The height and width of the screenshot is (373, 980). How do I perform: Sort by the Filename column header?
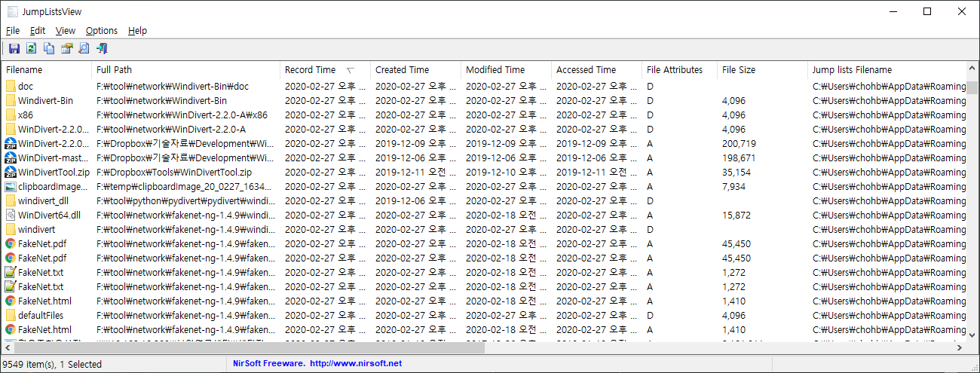click(x=47, y=70)
